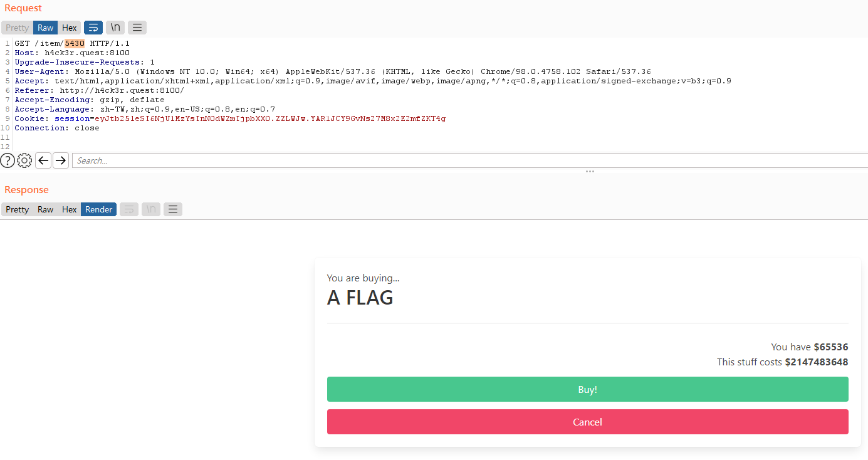The image size is (868, 460).
Task: Click the Request panel title
Action: 23,8
